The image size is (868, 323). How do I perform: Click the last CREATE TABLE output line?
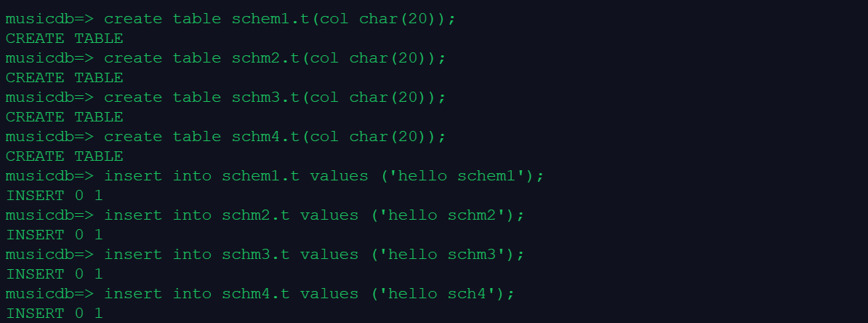64,156
